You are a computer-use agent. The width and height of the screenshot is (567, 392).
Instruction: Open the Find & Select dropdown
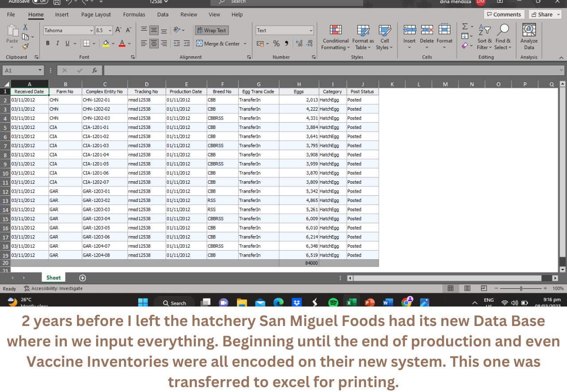coord(502,37)
